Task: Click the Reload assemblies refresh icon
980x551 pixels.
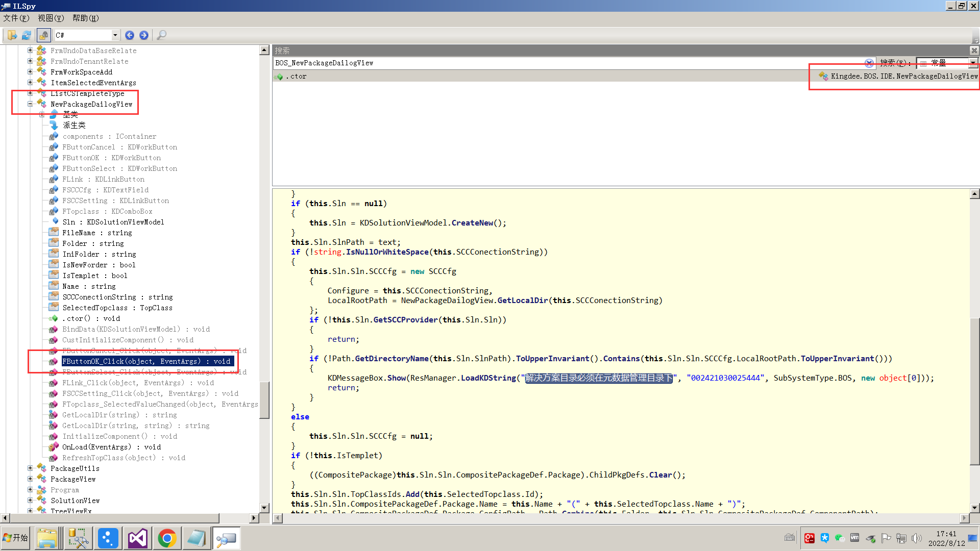Action: (27, 35)
